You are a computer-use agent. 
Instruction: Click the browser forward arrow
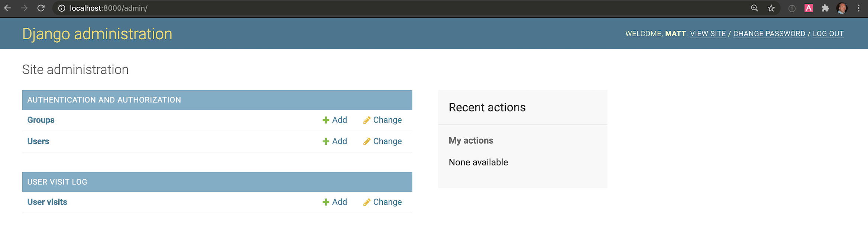pyautogui.click(x=24, y=8)
